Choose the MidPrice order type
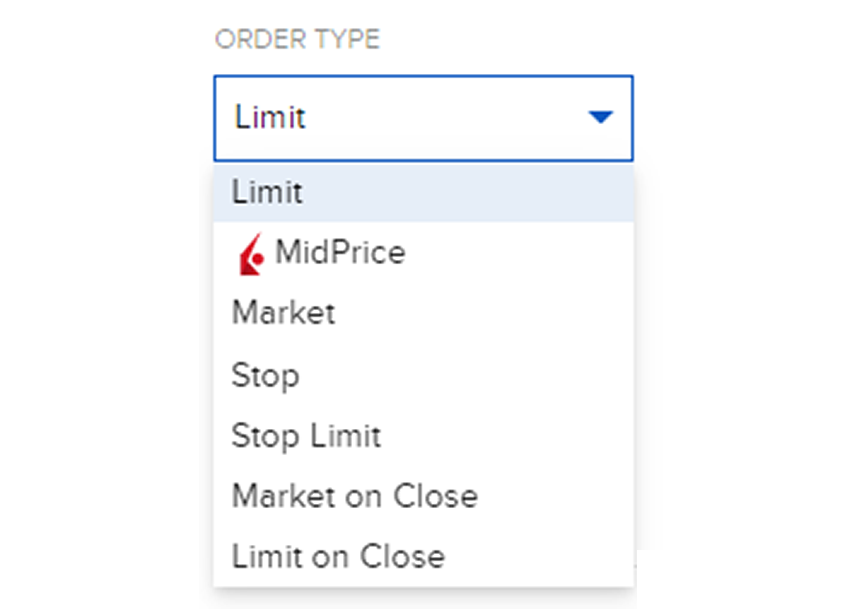 click(x=340, y=252)
